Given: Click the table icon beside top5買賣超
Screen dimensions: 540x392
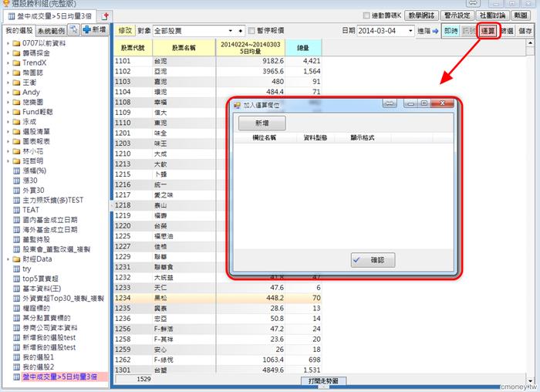Looking at the screenshot, I should (16, 279).
